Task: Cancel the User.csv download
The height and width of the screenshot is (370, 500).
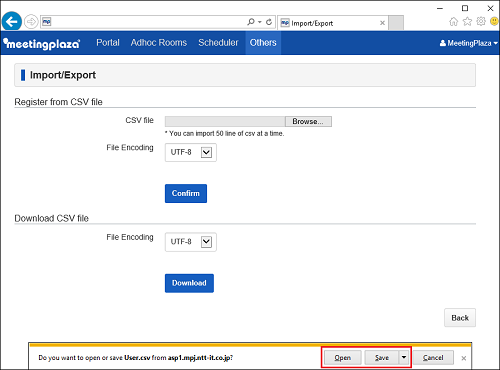Action: click(433, 358)
